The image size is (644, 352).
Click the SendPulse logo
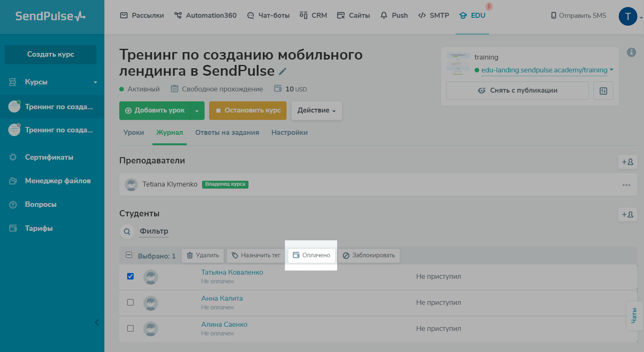coord(50,16)
